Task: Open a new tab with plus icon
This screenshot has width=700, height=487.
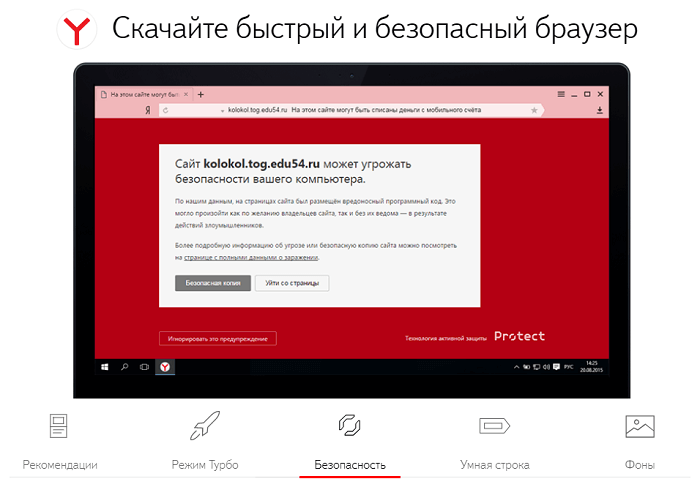Action: point(201,95)
